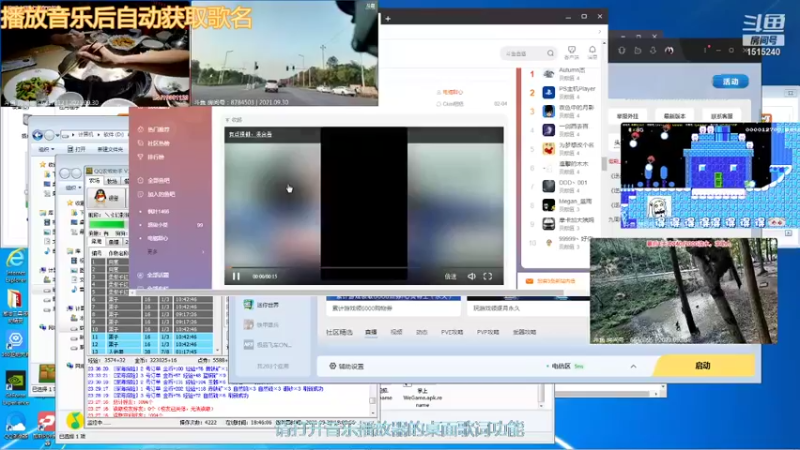800x450 pixels.
Task: Select the 迷你世界 game icon
Action: (x=248, y=305)
